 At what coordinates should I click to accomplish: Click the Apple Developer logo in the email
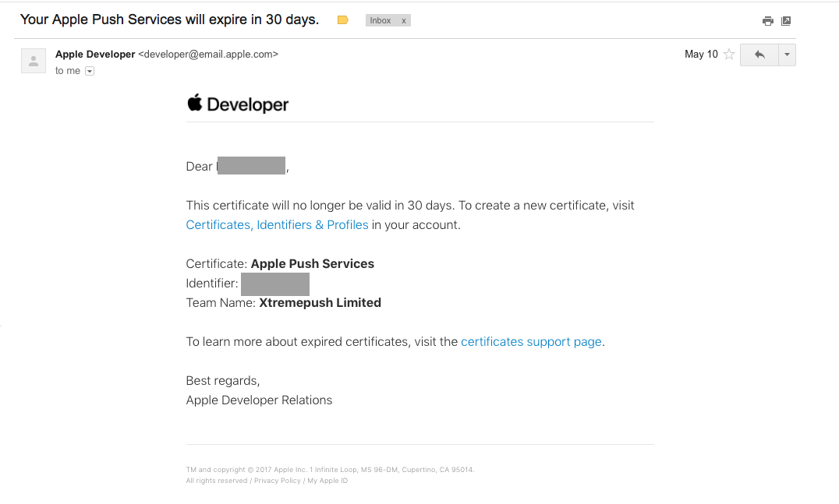(x=238, y=104)
